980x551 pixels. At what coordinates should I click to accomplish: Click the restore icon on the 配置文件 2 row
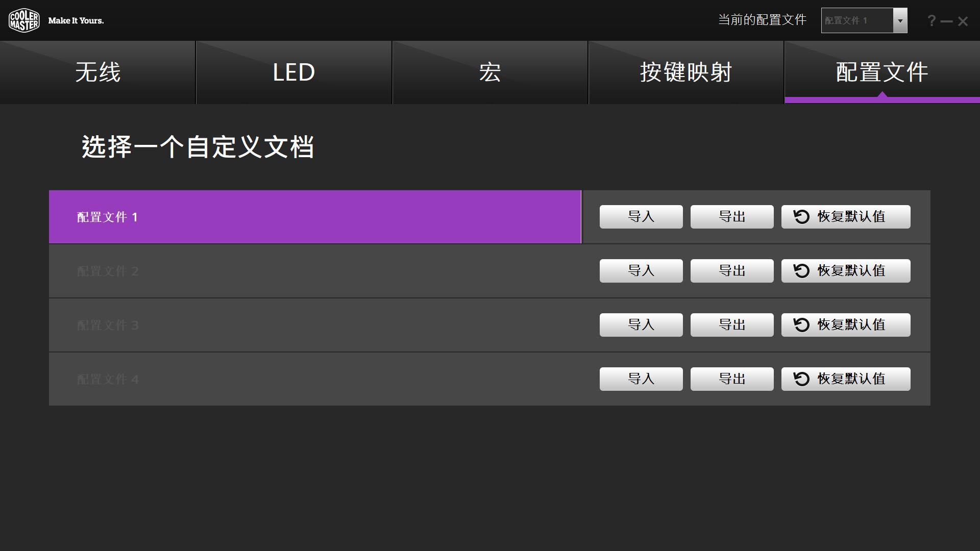(x=800, y=270)
